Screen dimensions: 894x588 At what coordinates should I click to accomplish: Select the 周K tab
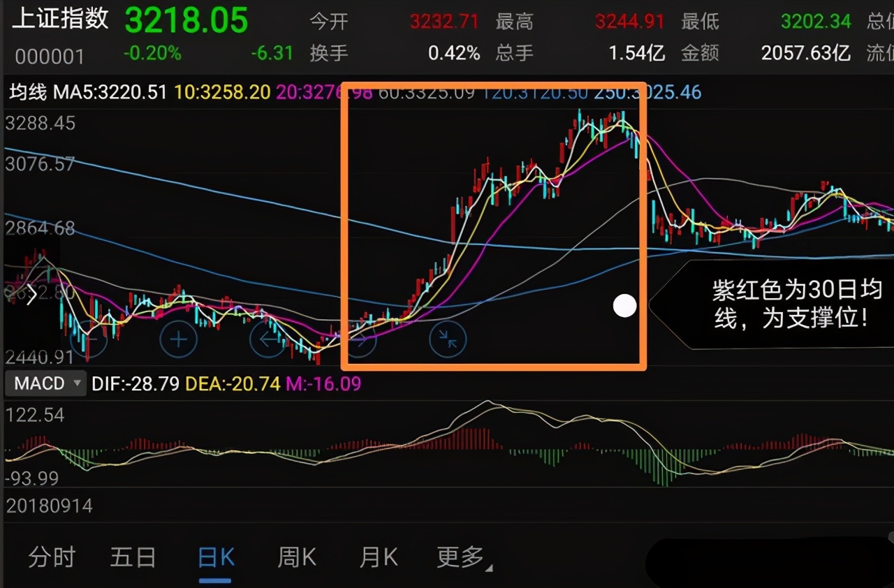297,557
